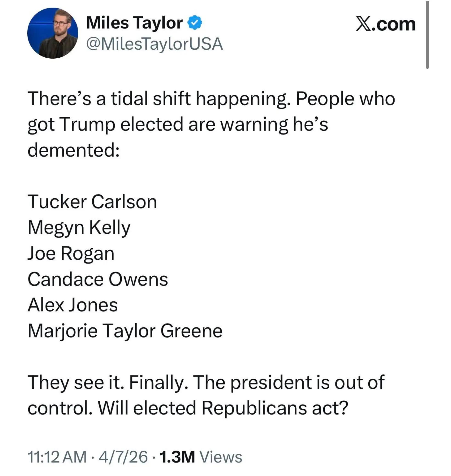The image size is (451, 476).
Task: Click the 4/7/26 post date
Action: pos(123,456)
